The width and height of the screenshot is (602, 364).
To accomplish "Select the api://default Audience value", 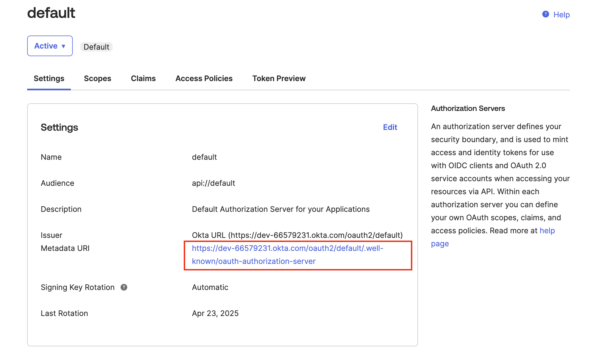I will (213, 183).
